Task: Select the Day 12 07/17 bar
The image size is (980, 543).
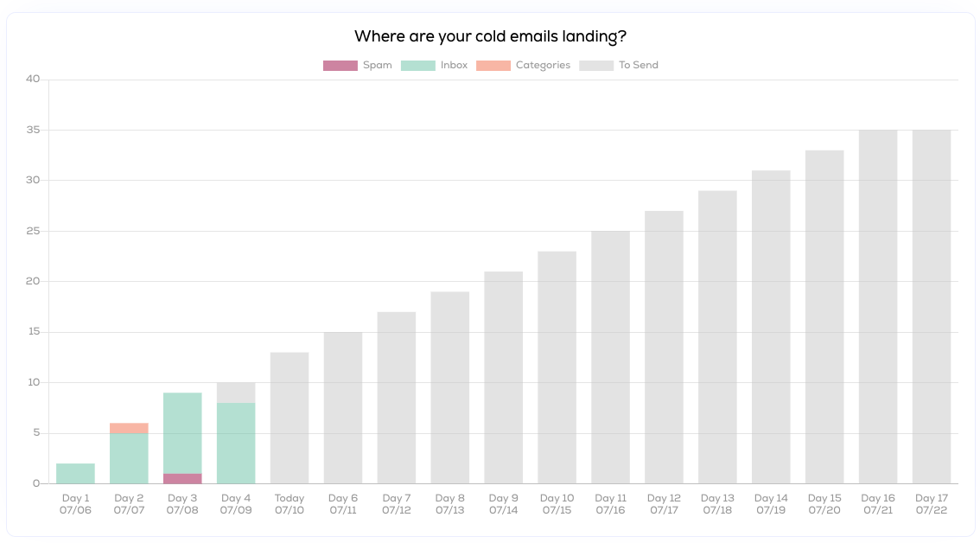Action: coord(665,347)
